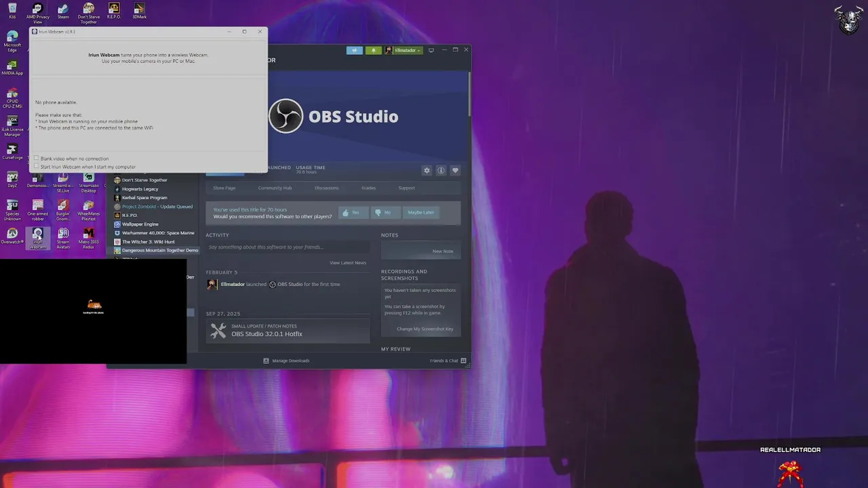Open the Support tab
The image size is (868, 488).
coord(406,188)
